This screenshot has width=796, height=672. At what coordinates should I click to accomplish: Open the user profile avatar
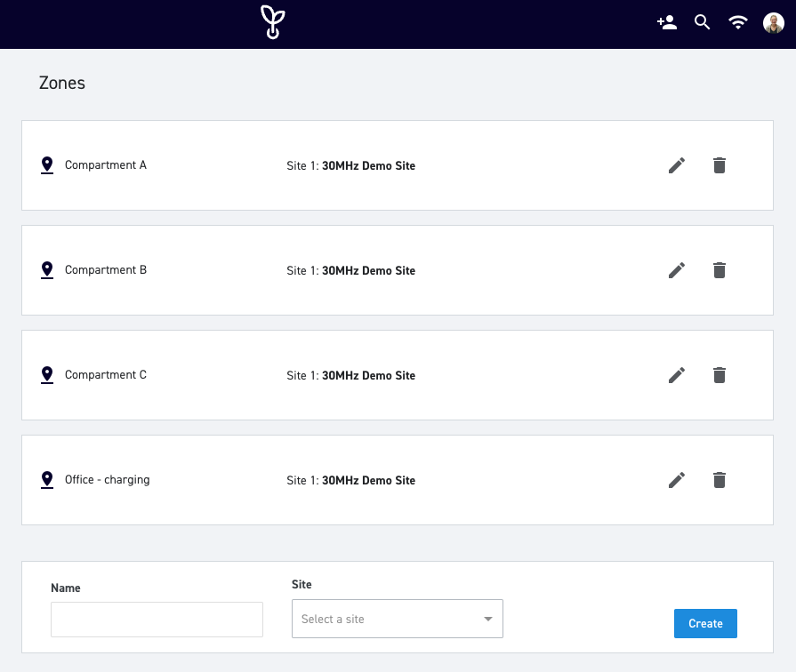click(774, 23)
